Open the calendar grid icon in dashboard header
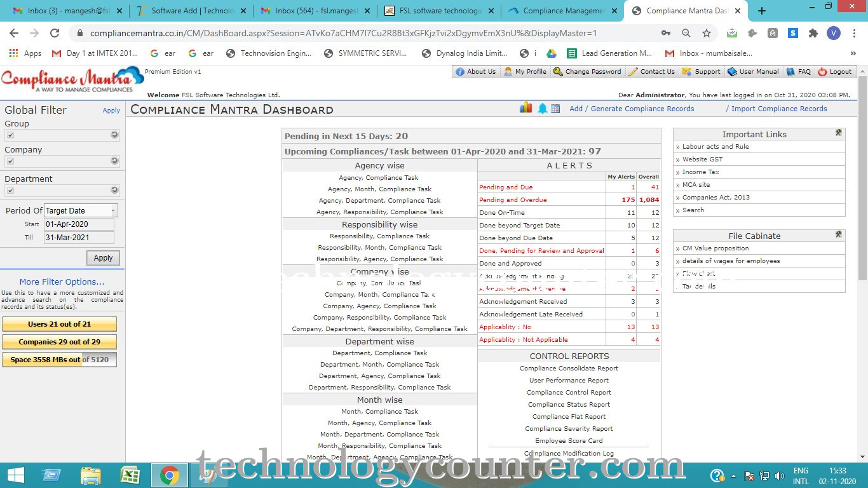Viewport: 868px width, 488px height. click(555, 109)
